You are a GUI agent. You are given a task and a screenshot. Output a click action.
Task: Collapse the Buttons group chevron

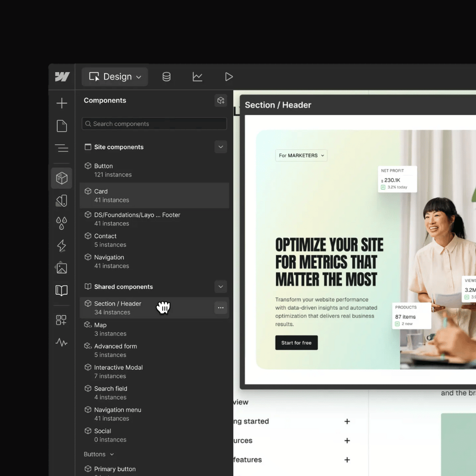tap(112, 455)
